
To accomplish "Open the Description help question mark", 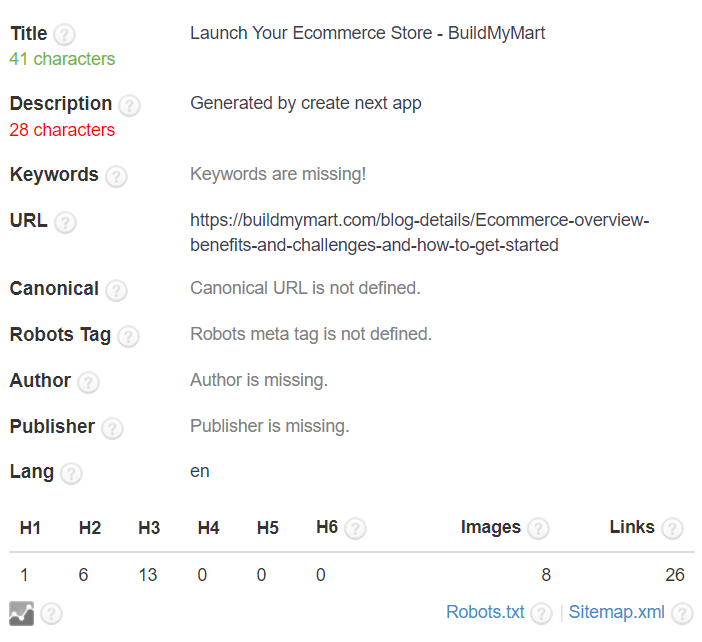I will pyautogui.click(x=129, y=105).
